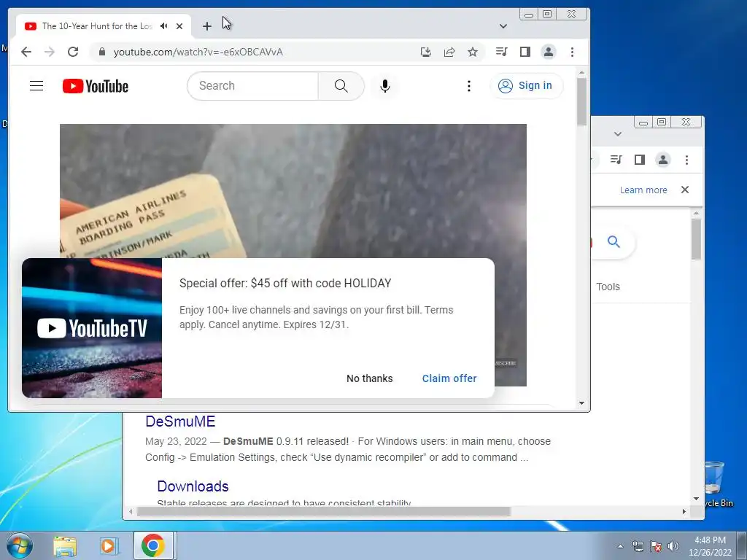Screen dimensions: 747x560
Task: Expand tab search chevron in YouTube window
Action: [x=503, y=26]
